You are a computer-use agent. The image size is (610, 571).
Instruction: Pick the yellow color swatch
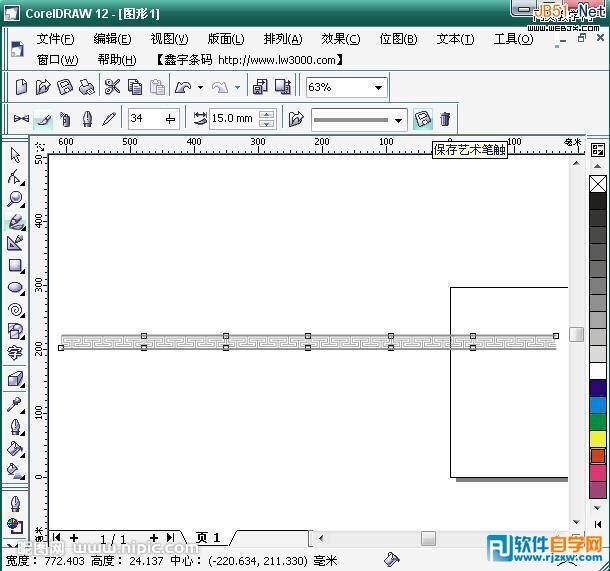tap(598, 439)
